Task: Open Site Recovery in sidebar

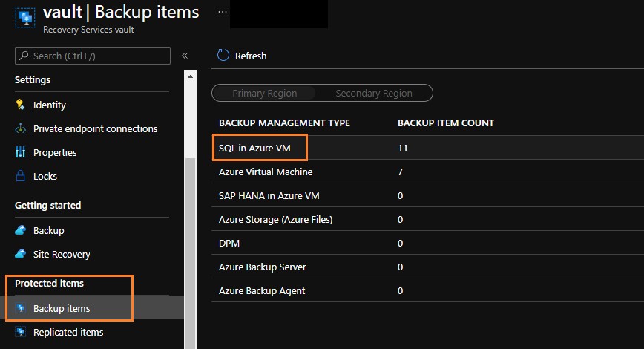Action: click(x=62, y=255)
